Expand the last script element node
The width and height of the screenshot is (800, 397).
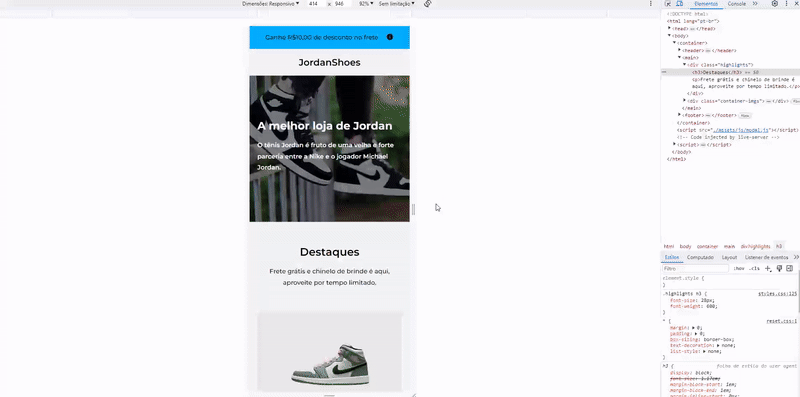coord(674,144)
